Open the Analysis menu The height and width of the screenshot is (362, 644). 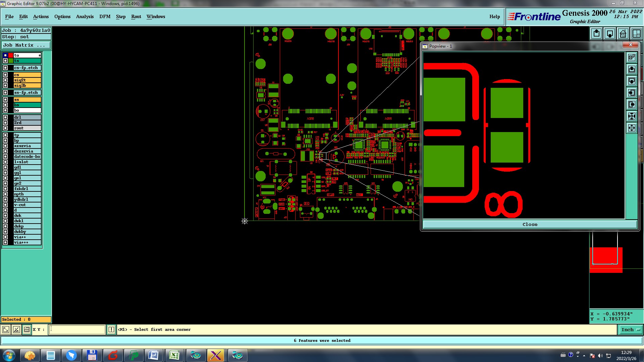click(x=85, y=16)
